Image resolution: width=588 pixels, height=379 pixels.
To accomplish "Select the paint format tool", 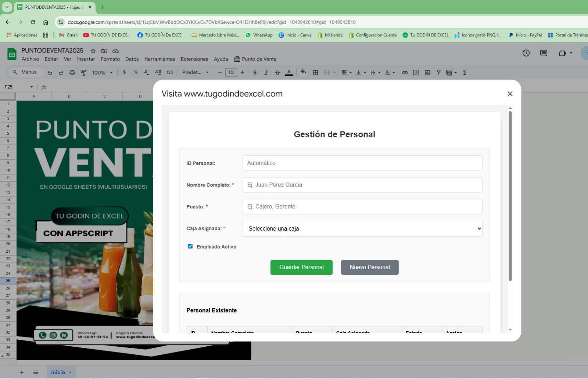I will pos(83,73).
